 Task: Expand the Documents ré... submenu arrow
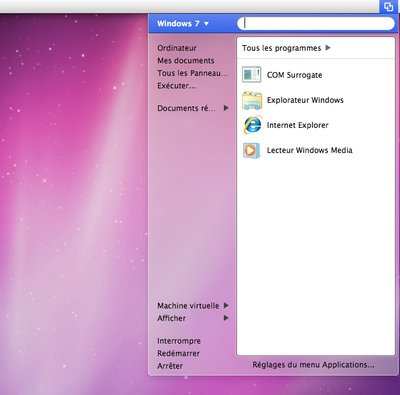point(226,108)
